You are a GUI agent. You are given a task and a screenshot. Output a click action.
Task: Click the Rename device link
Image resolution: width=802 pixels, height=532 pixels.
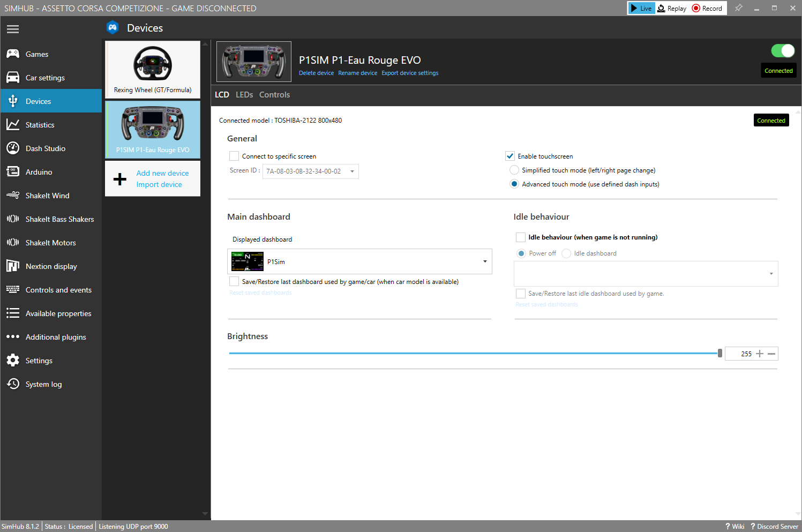point(357,73)
